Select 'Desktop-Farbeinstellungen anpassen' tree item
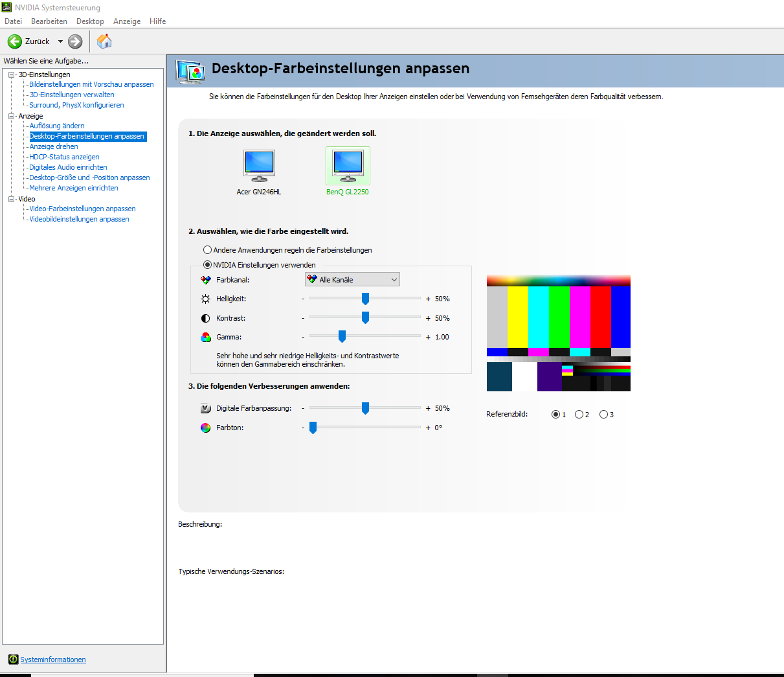The image size is (784, 677). 87,136
